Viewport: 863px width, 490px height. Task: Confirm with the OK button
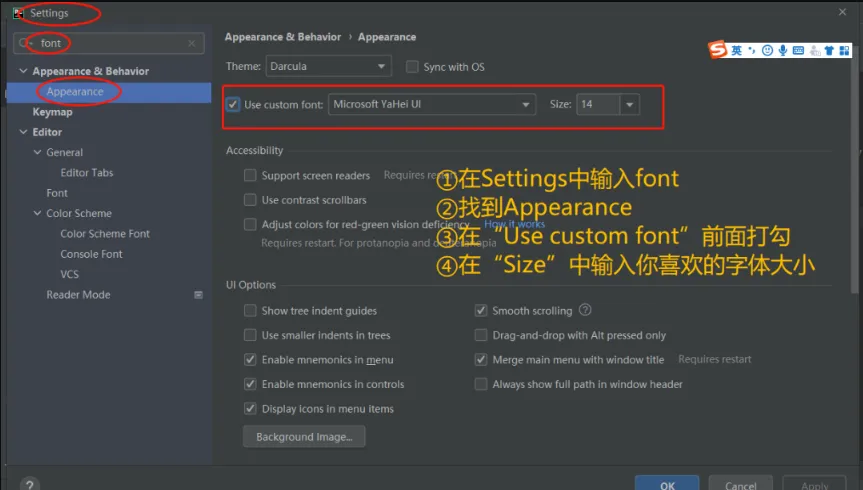coord(667,483)
